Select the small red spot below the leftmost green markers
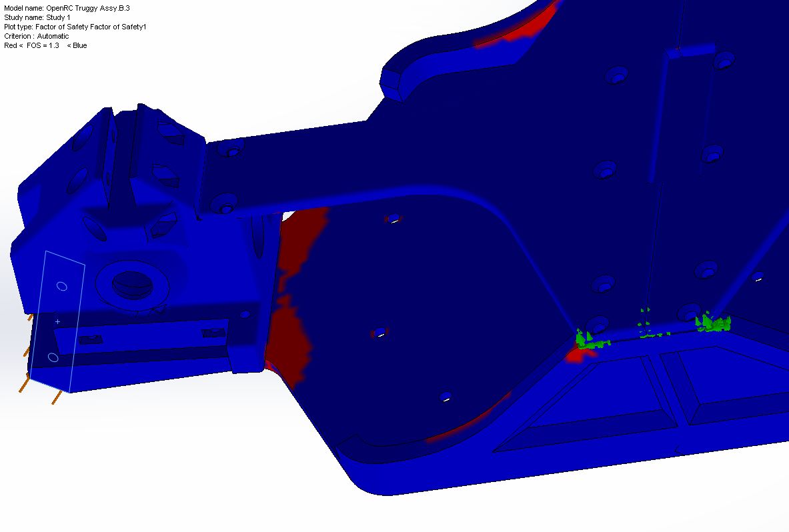The width and height of the screenshot is (789, 532). (x=577, y=357)
